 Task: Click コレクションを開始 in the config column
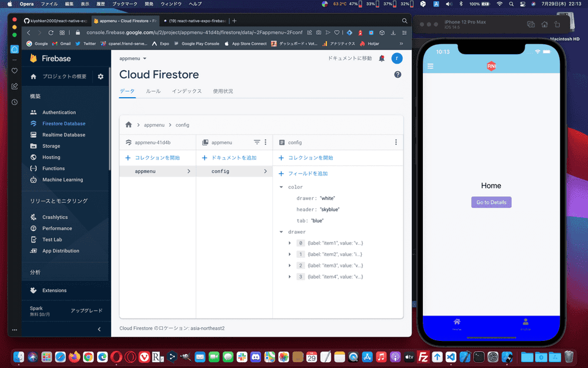[306, 158]
